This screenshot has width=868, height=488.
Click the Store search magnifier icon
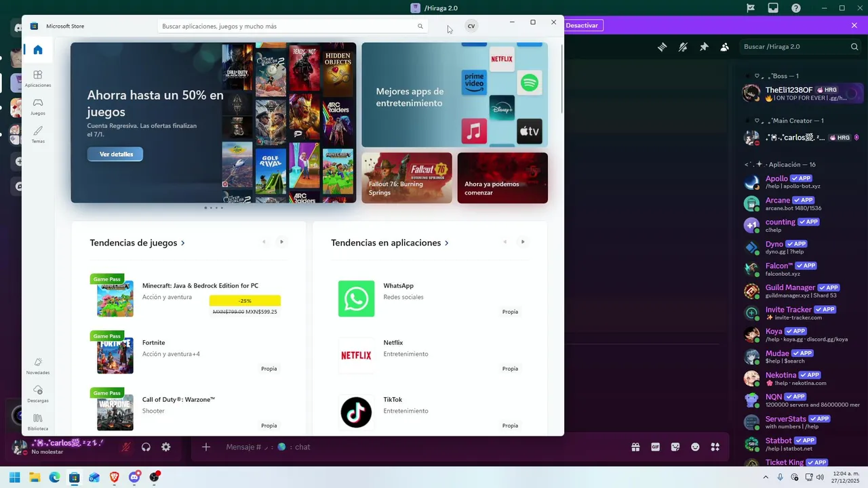point(420,26)
